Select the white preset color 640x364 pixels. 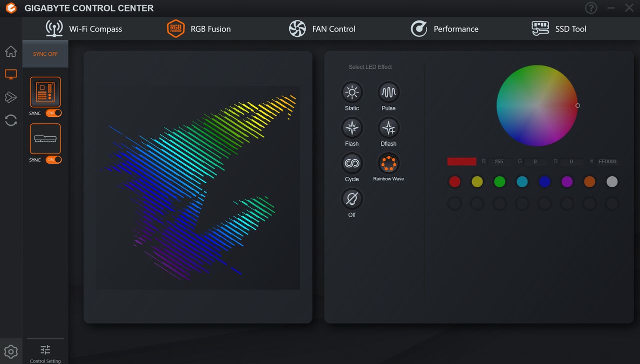(612, 182)
